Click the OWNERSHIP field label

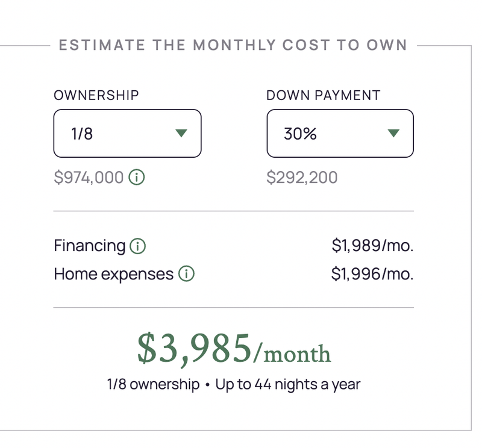point(96,95)
